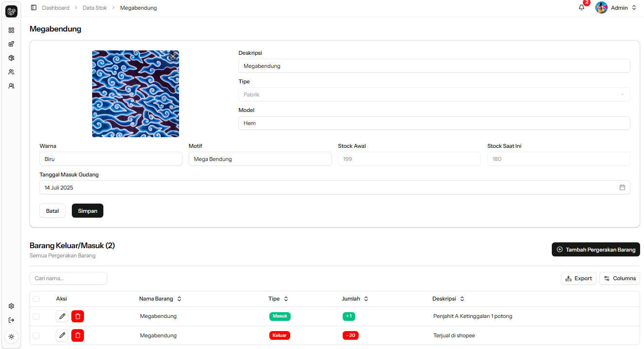
Task: Expand the Admin user menu
Action: 616,8
